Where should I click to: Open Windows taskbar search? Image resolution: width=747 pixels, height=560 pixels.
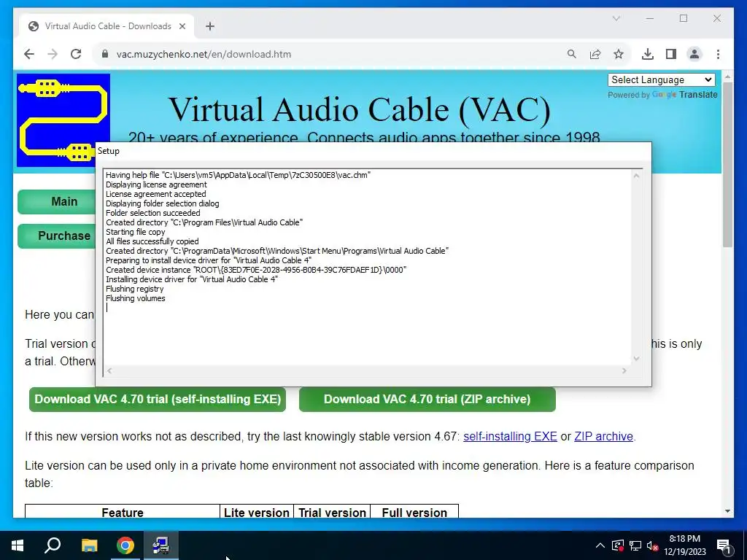(x=53, y=545)
